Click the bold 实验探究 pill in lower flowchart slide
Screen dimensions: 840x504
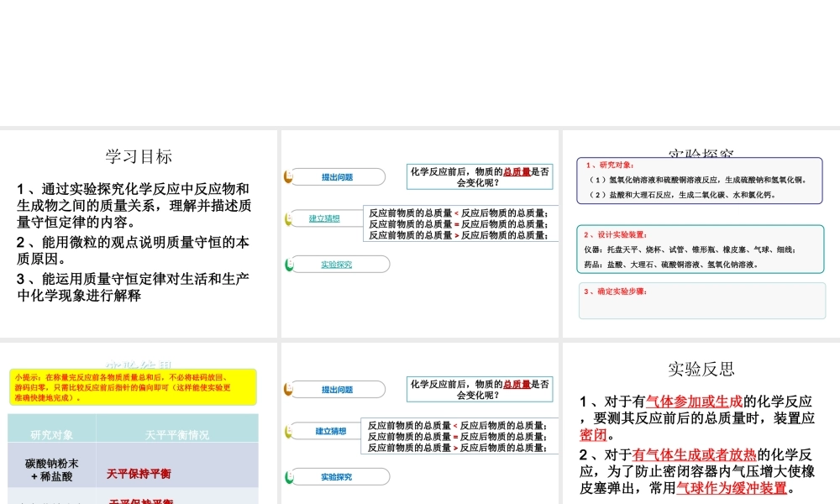click(x=337, y=476)
